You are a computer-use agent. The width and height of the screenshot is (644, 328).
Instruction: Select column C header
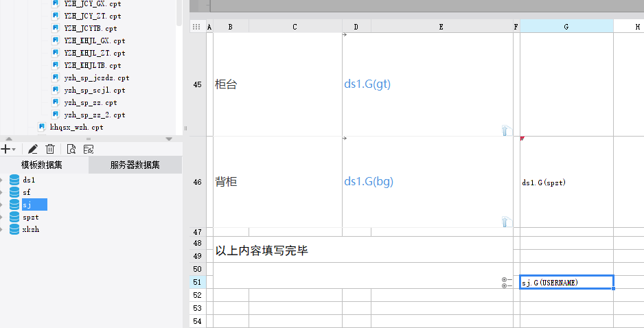coord(295,27)
